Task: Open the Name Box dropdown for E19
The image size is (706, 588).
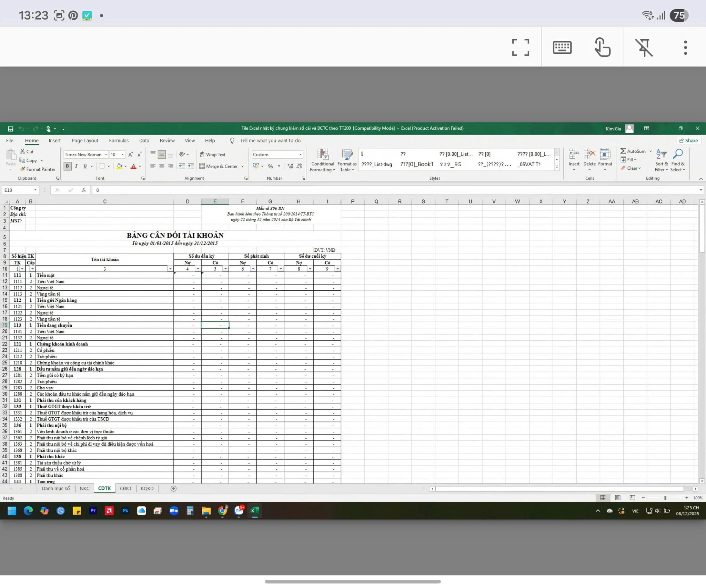Action: [35, 190]
